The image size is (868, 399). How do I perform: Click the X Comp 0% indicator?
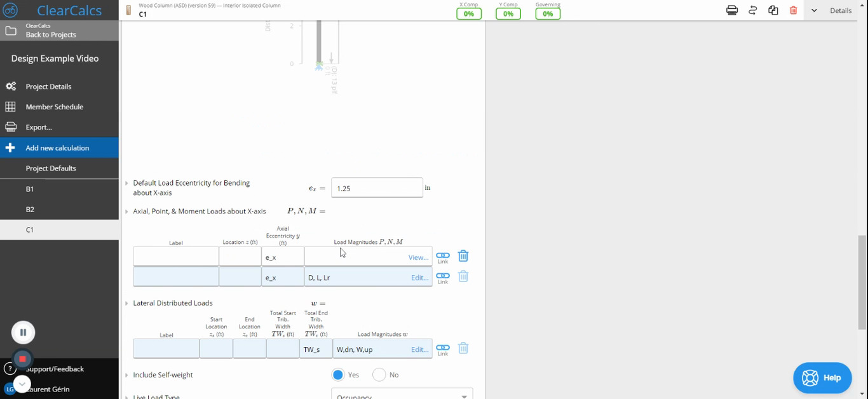click(469, 13)
